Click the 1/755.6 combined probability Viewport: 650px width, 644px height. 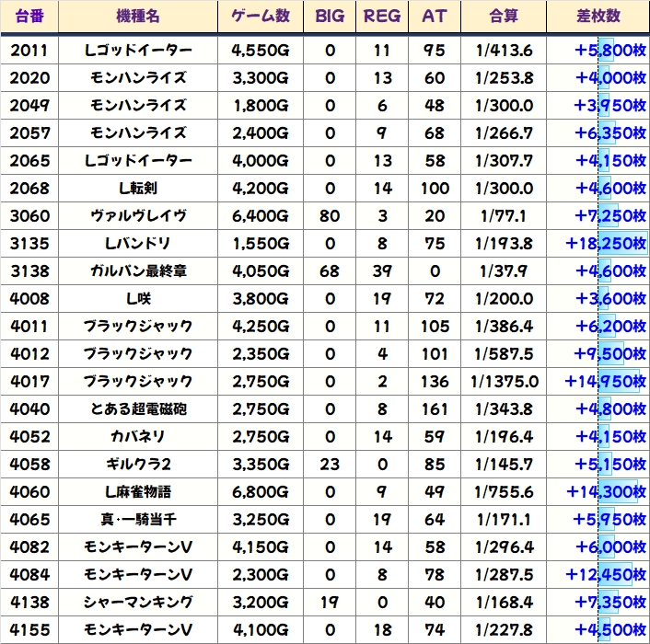click(x=504, y=492)
